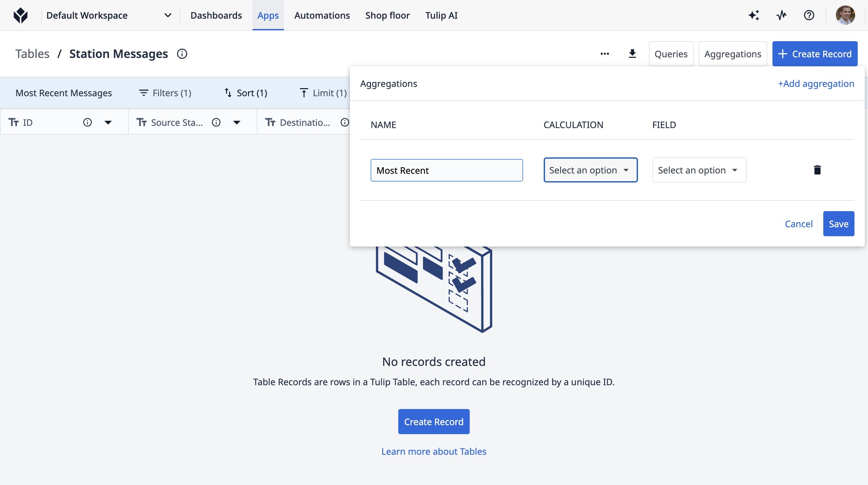Open Filters (1) for the query
This screenshot has height=485, width=868.
coord(165,93)
